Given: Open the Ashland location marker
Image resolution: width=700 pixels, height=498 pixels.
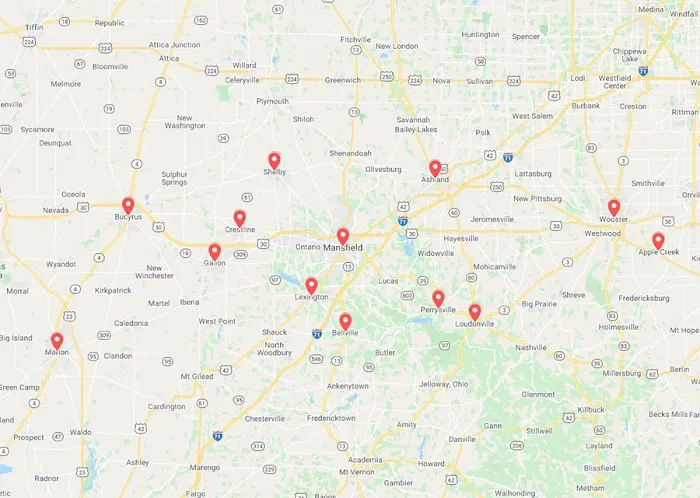Looking at the screenshot, I should pos(435,169).
